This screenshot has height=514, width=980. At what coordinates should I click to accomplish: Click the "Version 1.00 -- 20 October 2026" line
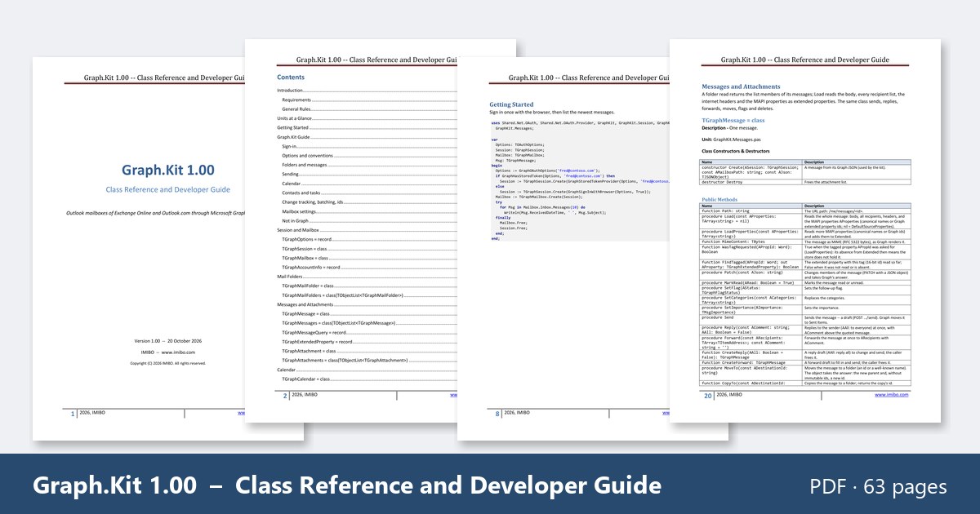(x=168, y=340)
